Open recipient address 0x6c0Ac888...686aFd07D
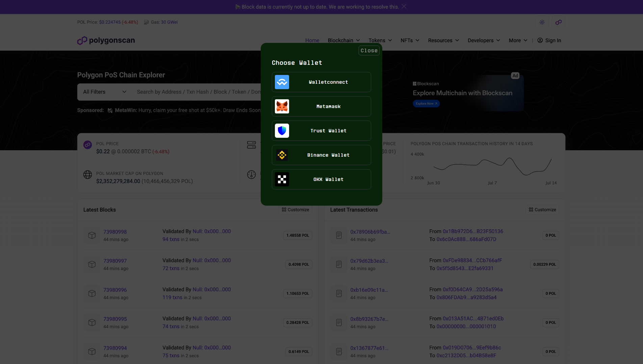643x364 pixels. [466, 239]
